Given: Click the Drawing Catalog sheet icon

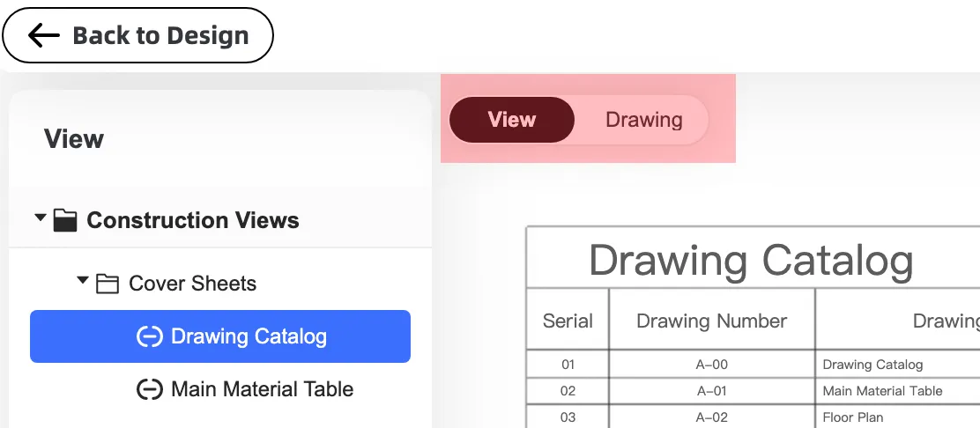Looking at the screenshot, I should click(149, 336).
